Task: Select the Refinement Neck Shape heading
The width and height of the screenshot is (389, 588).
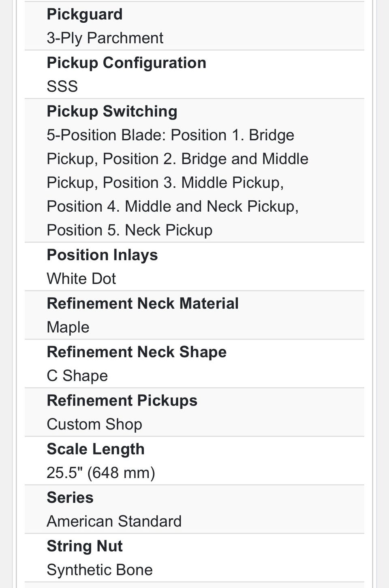Action: coord(137,352)
